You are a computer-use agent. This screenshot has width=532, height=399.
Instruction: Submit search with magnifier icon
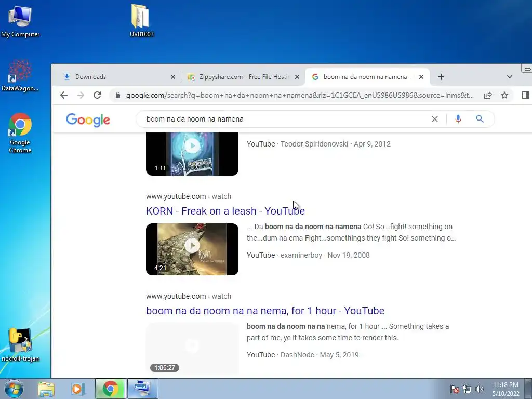coord(480,119)
